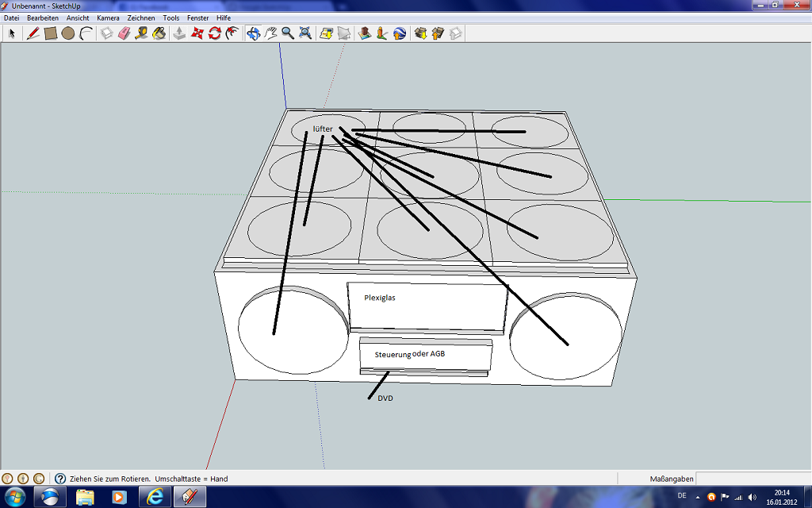The width and height of the screenshot is (812, 508).
Task: Select the Tape Measure tool
Action: tap(140, 33)
